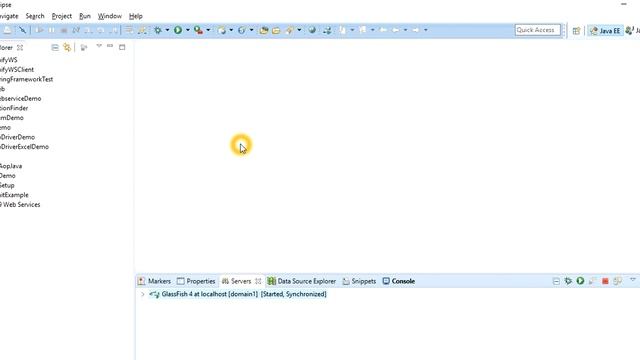Close the Servers tab
640x360 pixels.
(x=258, y=281)
